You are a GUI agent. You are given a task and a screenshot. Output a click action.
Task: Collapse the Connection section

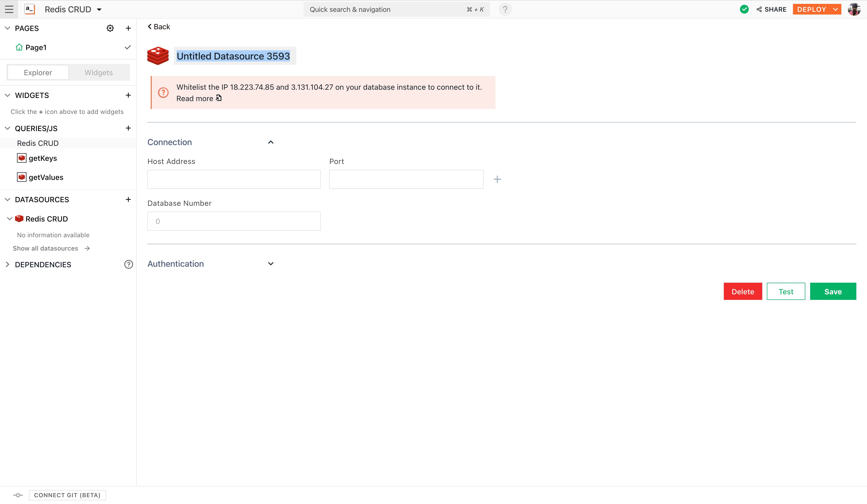point(270,142)
